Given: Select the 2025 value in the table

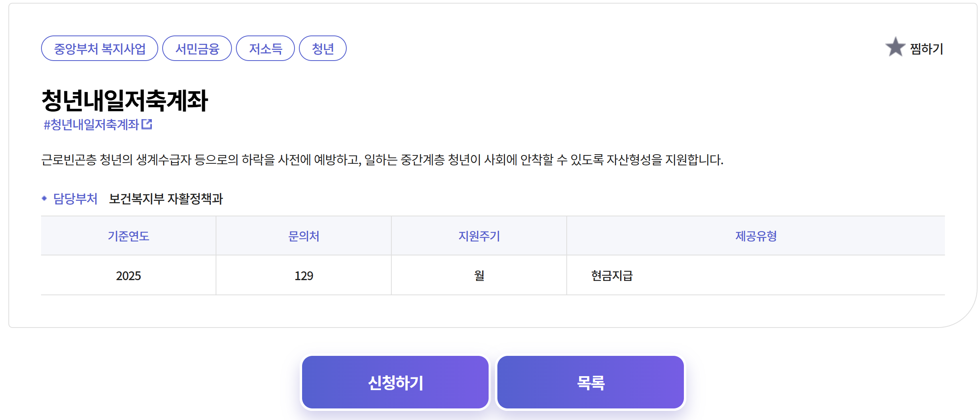Looking at the screenshot, I should [x=128, y=276].
